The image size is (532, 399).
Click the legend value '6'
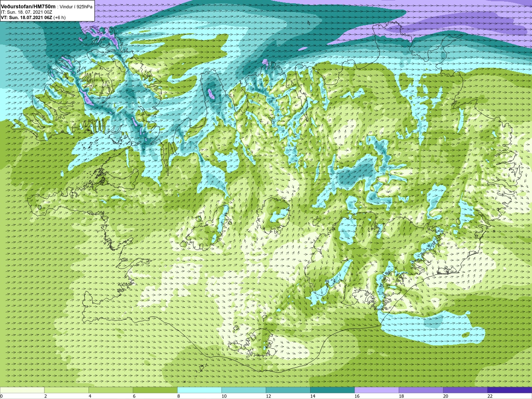(x=134, y=396)
